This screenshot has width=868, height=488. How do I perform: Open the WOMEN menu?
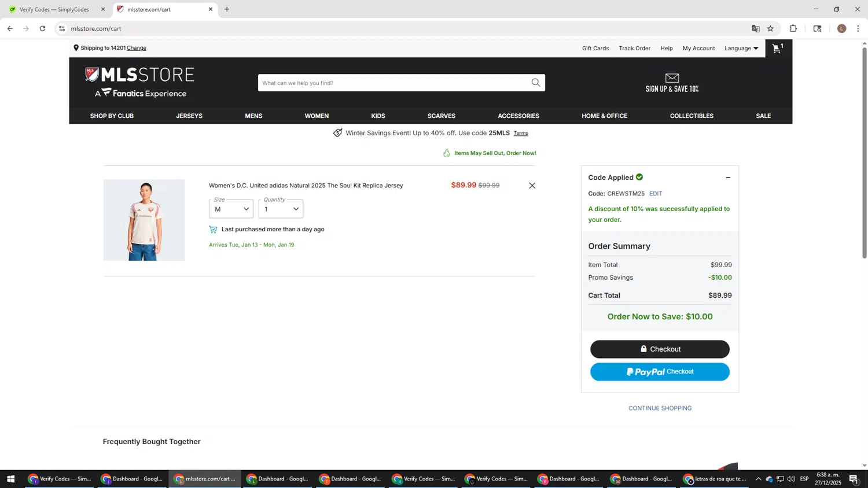[317, 116]
